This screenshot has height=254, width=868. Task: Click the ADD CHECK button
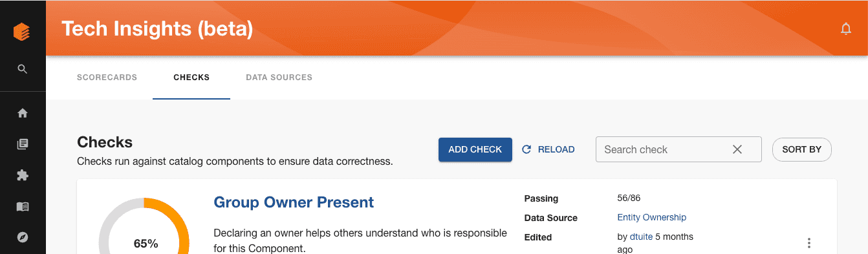point(475,149)
